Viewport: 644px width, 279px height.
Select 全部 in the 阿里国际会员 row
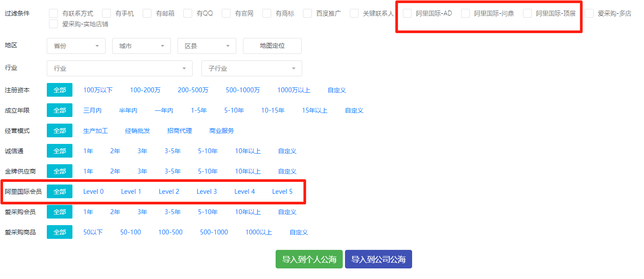(60, 192)
